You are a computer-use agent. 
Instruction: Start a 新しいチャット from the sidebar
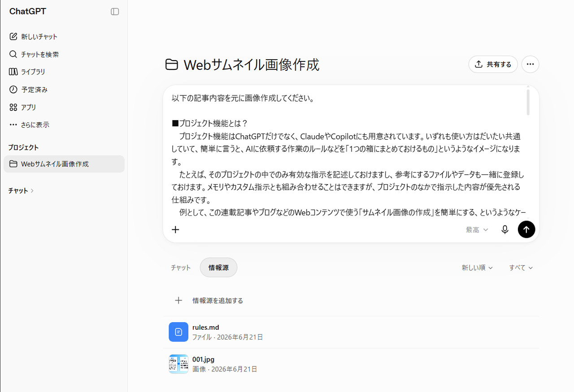pyautogui.click(x=64, y=37)
